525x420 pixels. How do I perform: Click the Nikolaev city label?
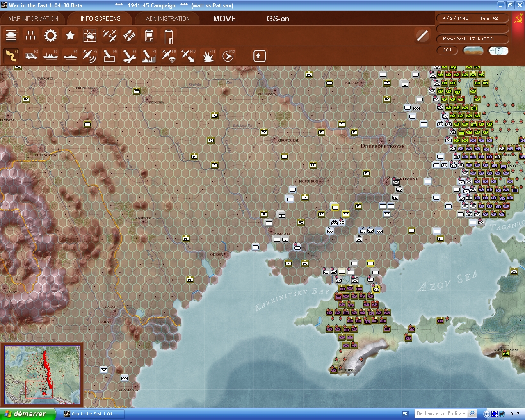coord(282,234)
